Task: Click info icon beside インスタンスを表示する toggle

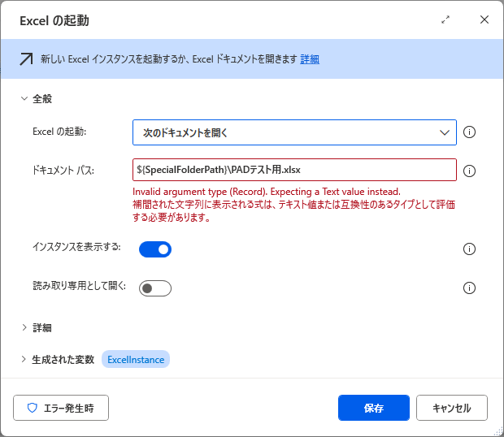Action: tap(469, 249)
